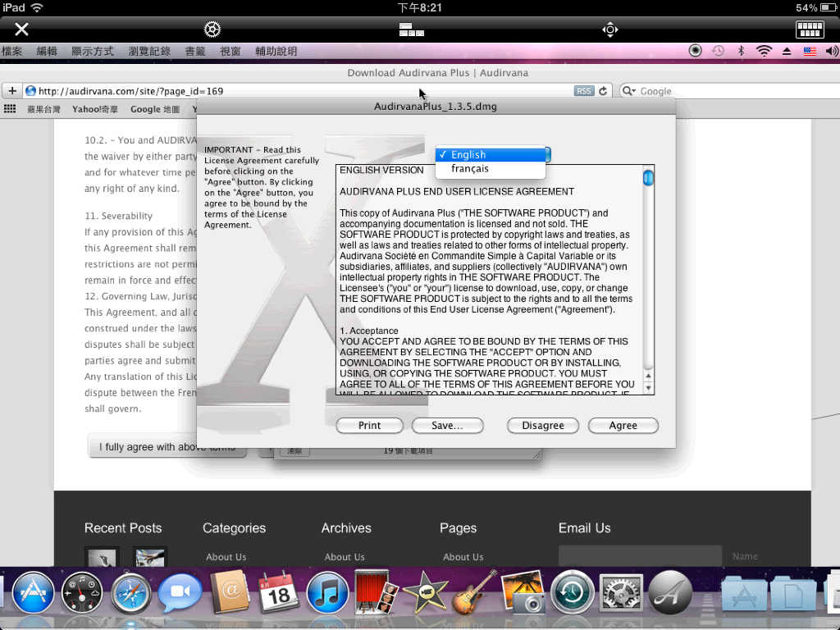Close the remote desktop session with X
The height and width of the screenshot is (630, 840).
pos(21,29)
